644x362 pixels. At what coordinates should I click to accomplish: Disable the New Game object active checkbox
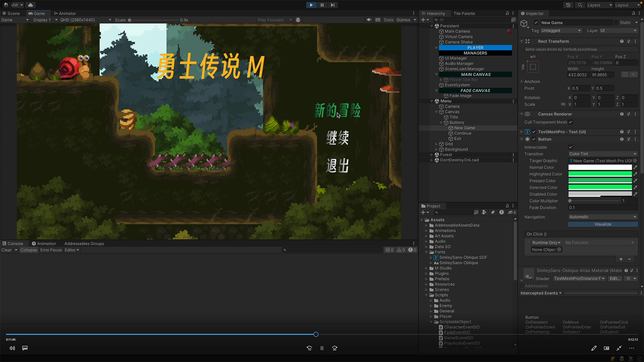click(x=536, y=22)
